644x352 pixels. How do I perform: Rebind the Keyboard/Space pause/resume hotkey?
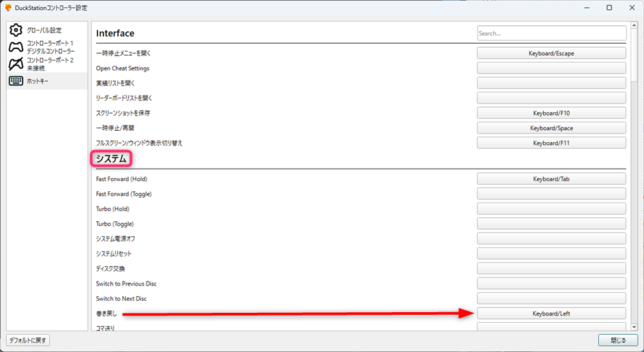[551, 128]
